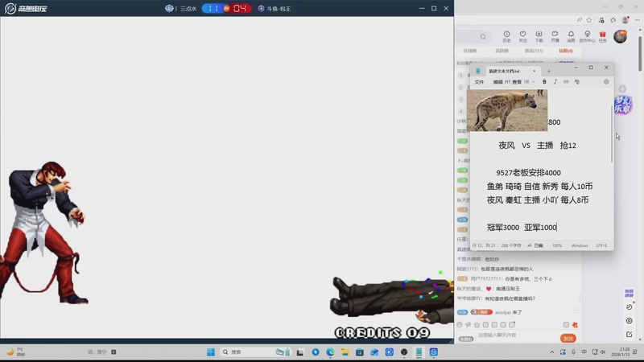644x362 pixels.
Task: Click the line 9527老板安排4000
Action: click(x=528, y=173)
